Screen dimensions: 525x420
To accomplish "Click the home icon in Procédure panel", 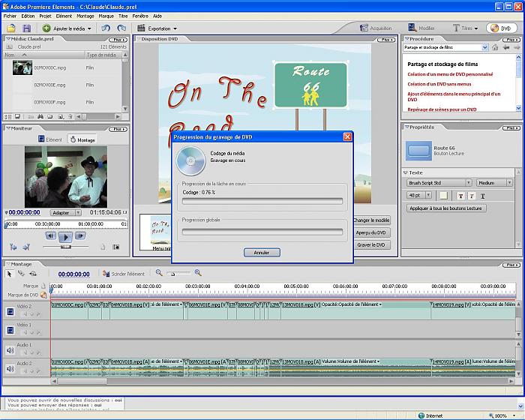I will coord(495,47).
